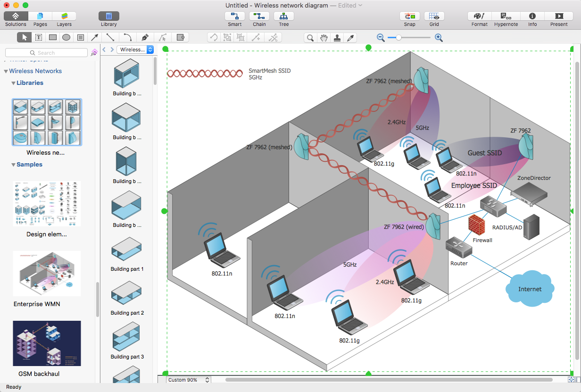Toggle Grid visibility

pyautogui.click(x=434, y=17)
